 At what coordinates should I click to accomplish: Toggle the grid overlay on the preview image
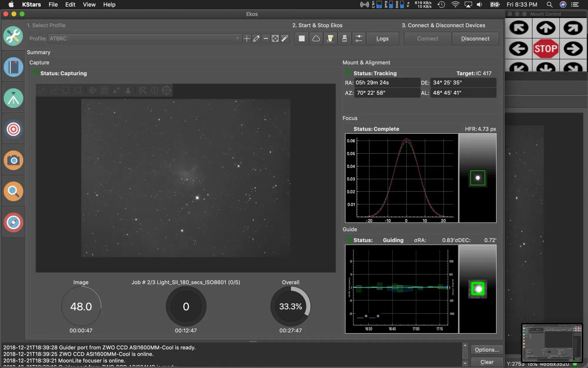pyautogui.click(x=104, y=90)
